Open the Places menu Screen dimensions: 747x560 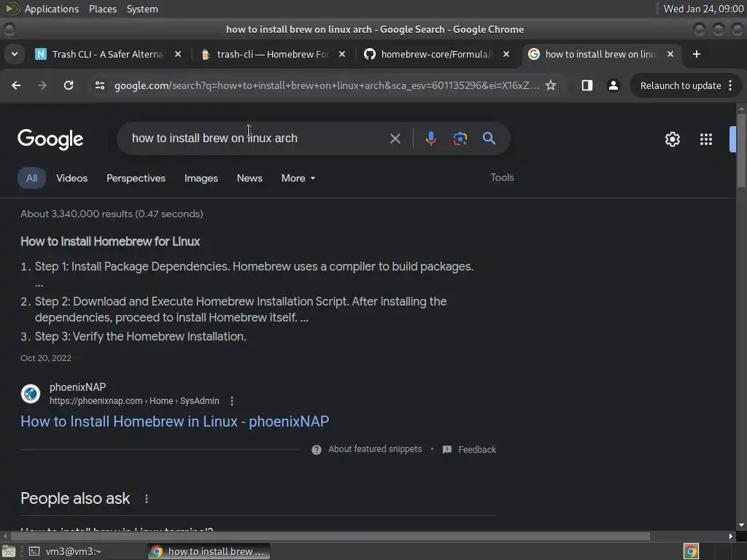tap(103, 9)
